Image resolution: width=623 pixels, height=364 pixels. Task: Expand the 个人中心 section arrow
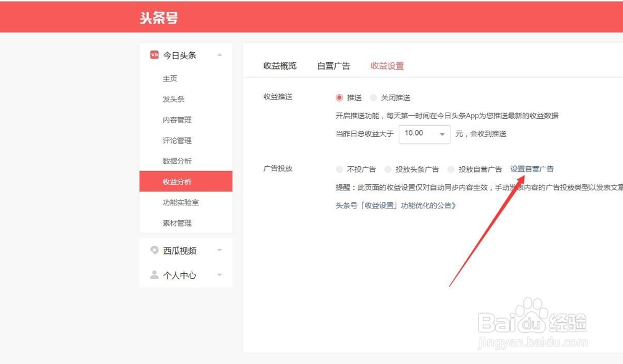coord(219,274)
